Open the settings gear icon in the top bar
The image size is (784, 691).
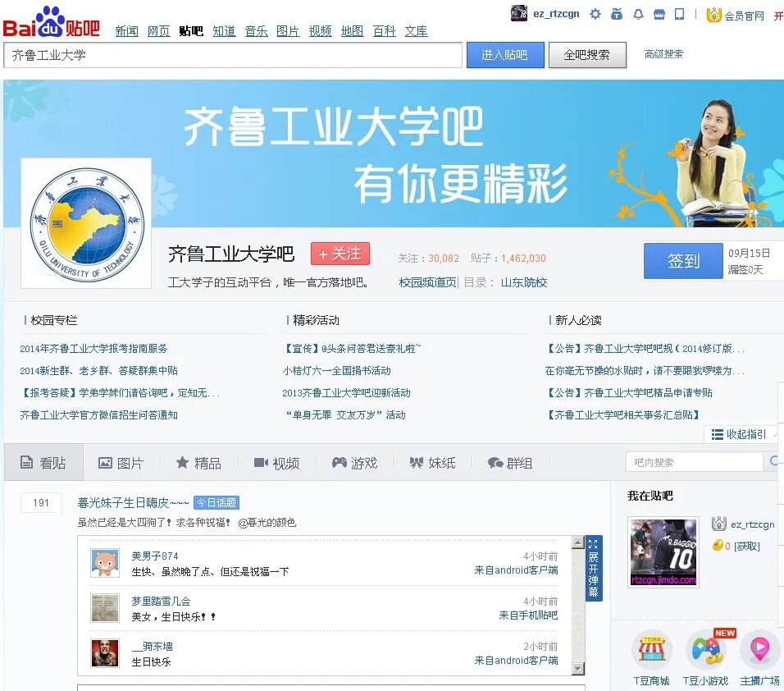click(595, 14)
